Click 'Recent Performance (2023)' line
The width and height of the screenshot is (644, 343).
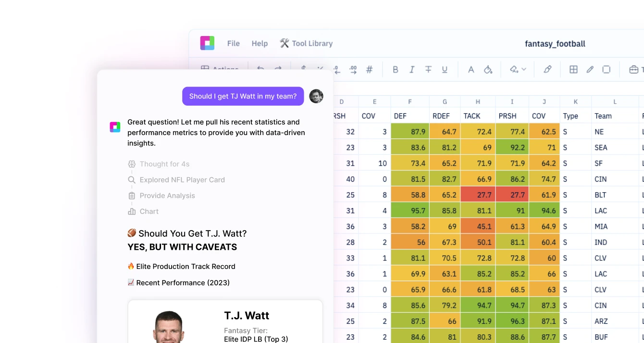click(x=178, y=282)
